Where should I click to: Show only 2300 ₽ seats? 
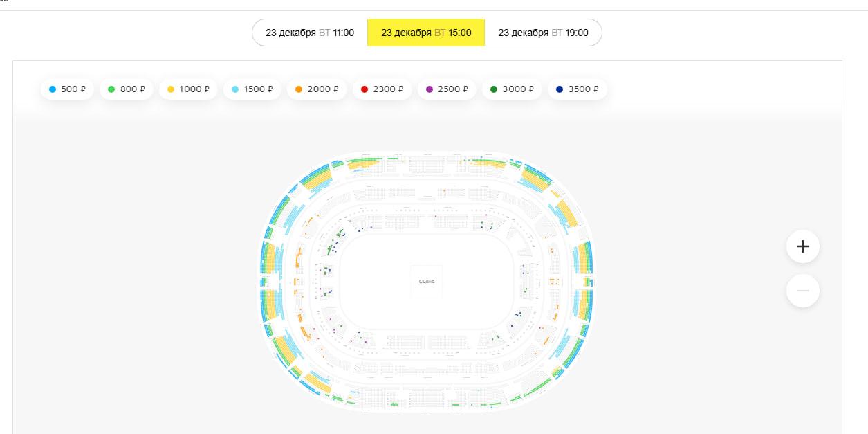click(382, 89)
